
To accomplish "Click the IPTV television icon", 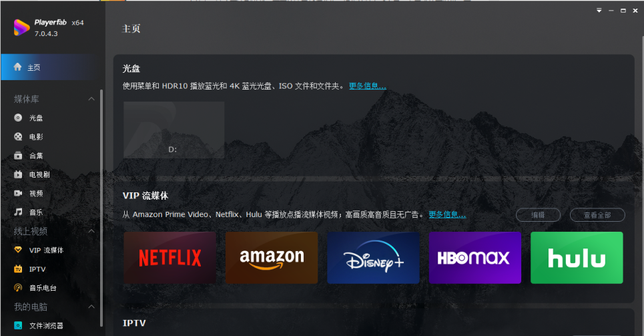I will click(18, 269).
